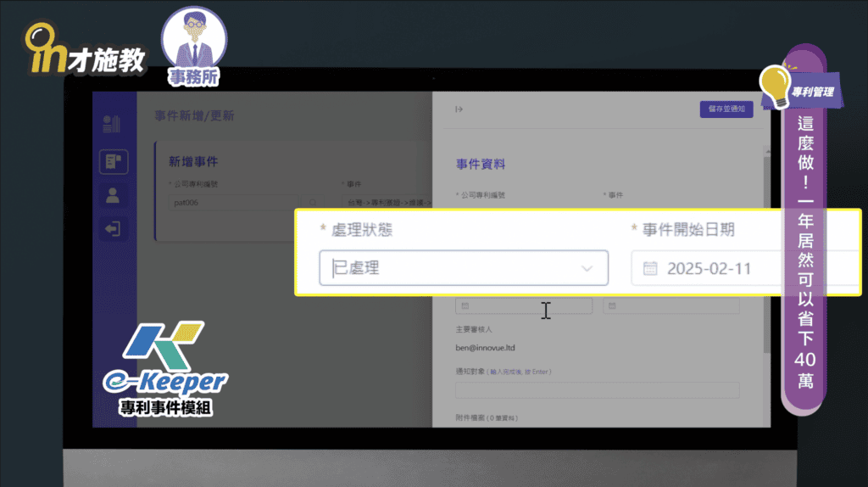Select the user profile icon in sidebar
The width and height of the screenshot is (868, 487).
tap(113, 195)
